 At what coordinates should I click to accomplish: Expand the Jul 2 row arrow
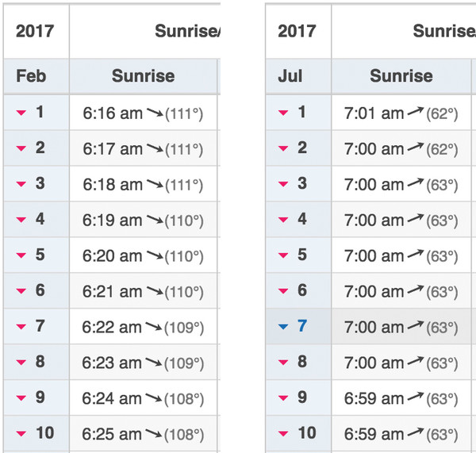[283, 149]
